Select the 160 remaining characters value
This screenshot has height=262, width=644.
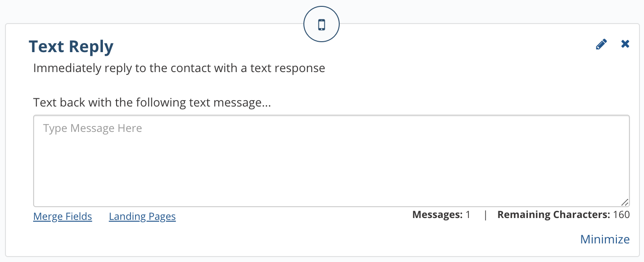point(621,215)
